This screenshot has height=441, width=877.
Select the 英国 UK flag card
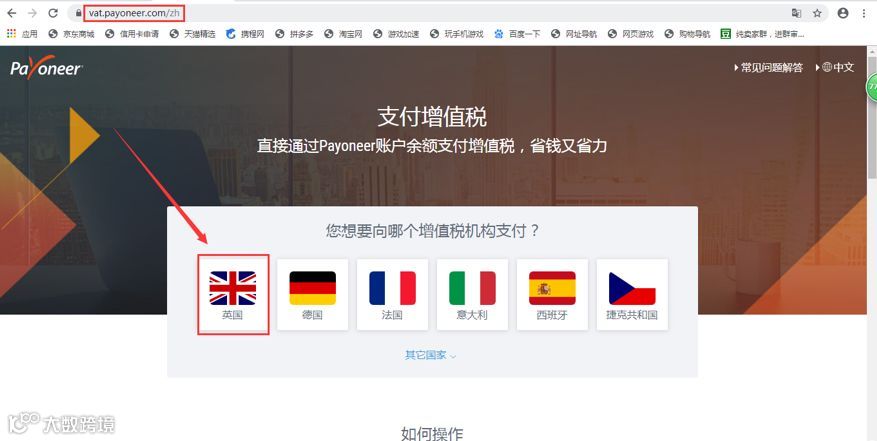(x=233, y=294)
